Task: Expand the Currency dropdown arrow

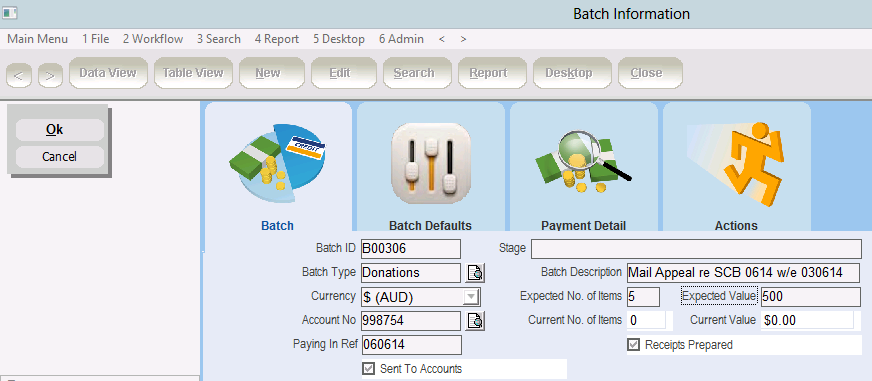Action: click(472, 297)
